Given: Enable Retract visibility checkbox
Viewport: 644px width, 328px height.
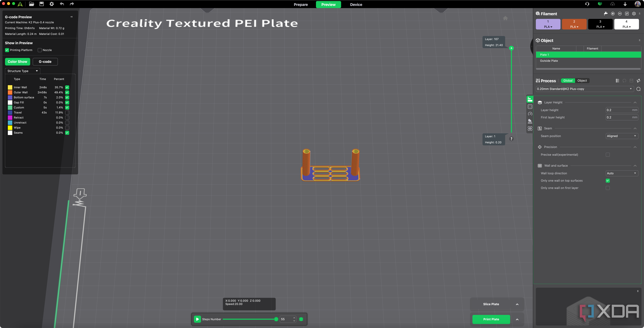Looking at the screenshot, I should pos(67,118).
